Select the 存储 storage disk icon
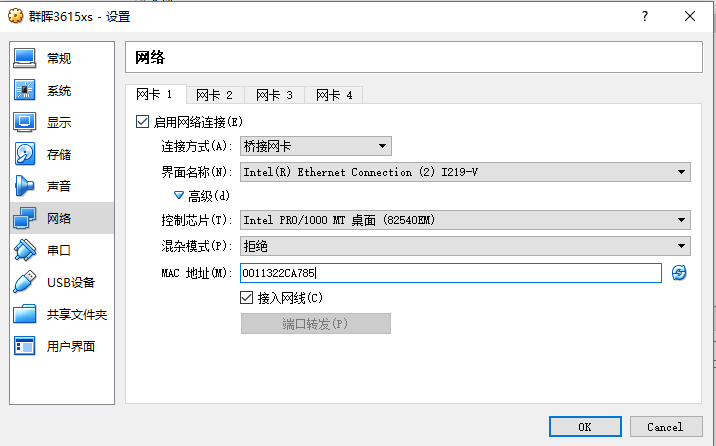 coord(24,154)
